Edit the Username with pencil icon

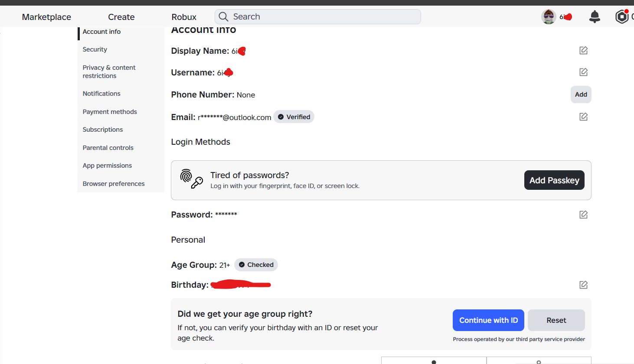(x=583, y=72)
